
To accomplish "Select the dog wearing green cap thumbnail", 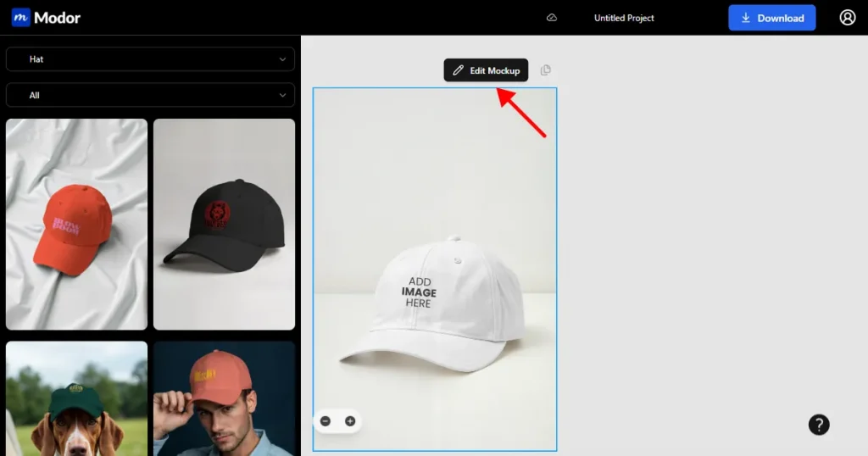I will click(76, 398).
